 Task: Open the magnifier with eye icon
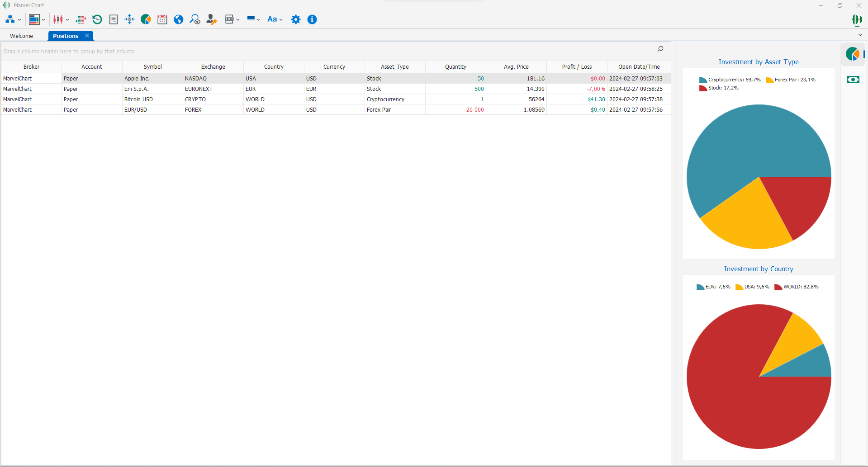(195, 19)
